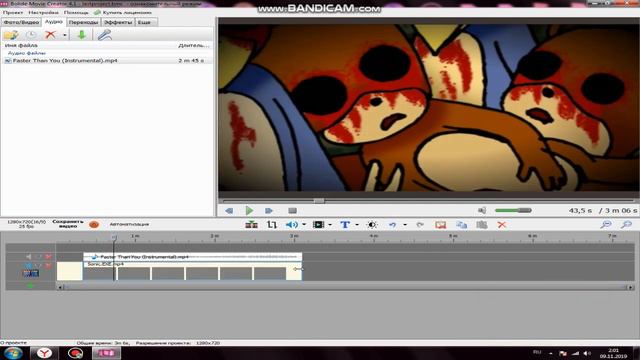Screen dimensions: 640x360
Task: Open the clip volume tool
Action: tap(291, 224)
